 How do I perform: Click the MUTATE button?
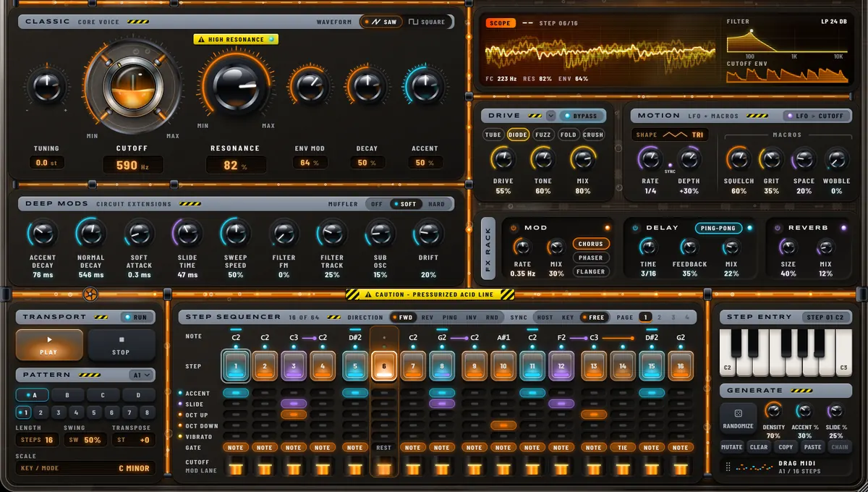pyautogui.click(x=732, y=447)
